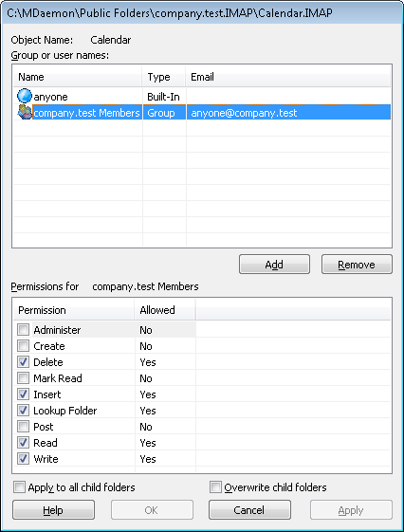Click the Add button
This screenshot has width=404, height=532.
(x=274, y=265)
